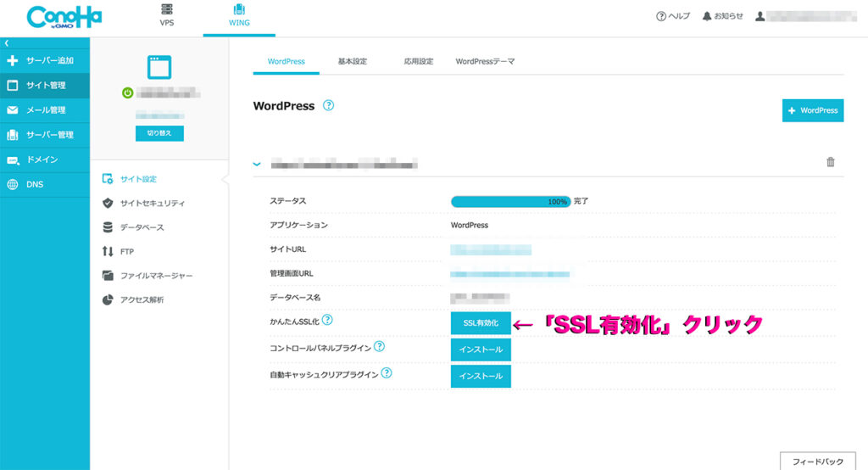Click the 100% status progress bar
Viewport: 868px width, 470px height.
[x=510, y=201]
